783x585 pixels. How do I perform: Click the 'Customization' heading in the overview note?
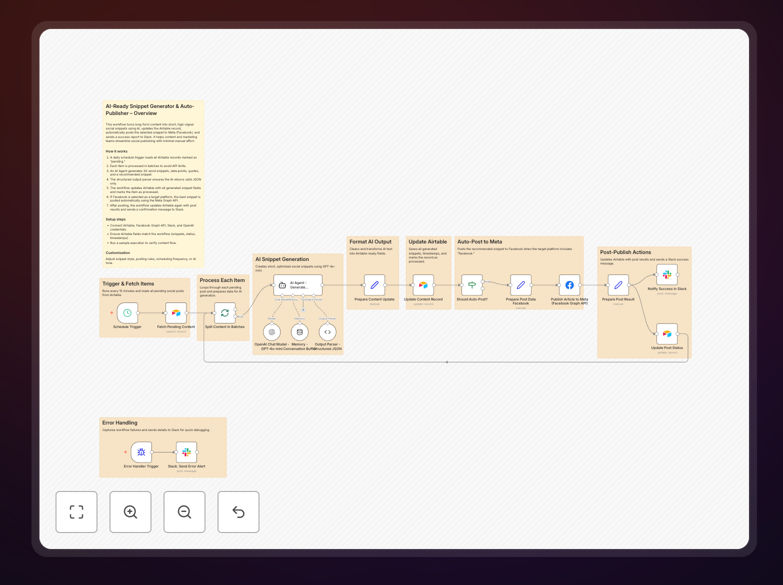coord(118,253)
